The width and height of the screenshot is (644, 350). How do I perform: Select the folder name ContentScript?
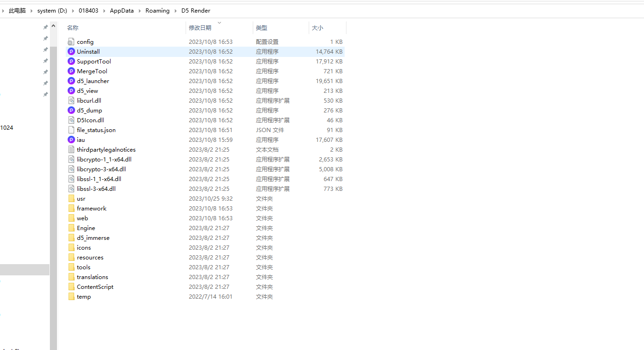[x=95, y=287]
